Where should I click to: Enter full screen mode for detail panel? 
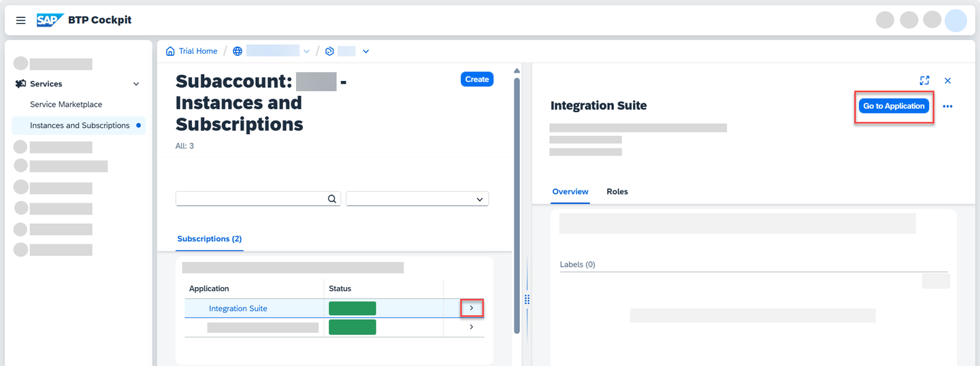[x=924, y=80]
